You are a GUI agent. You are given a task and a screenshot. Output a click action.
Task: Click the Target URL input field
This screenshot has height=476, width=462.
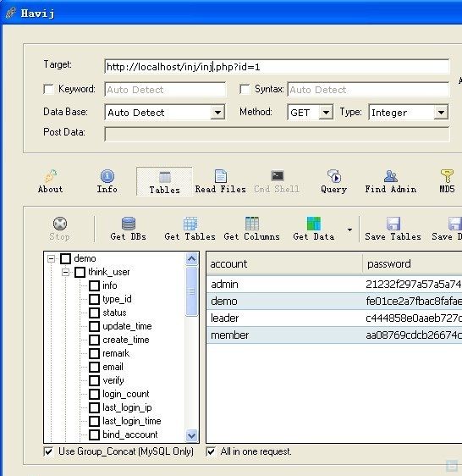[x=277, y=67]
